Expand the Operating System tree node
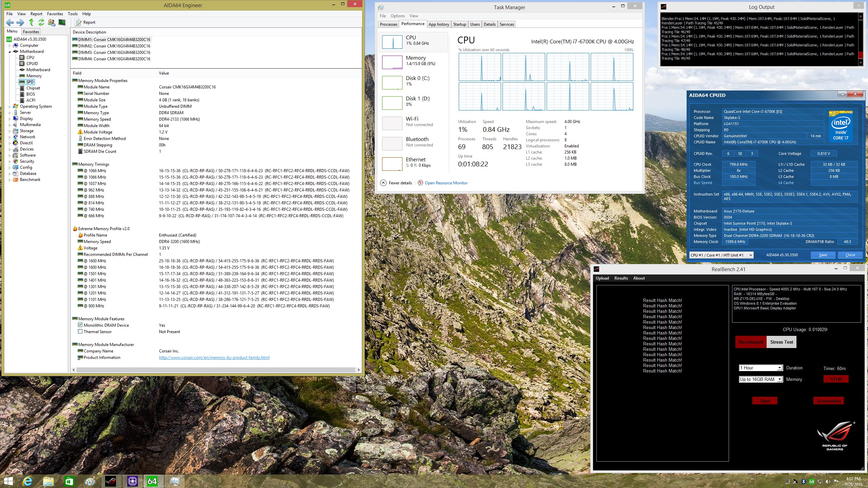This screenshot has height=488, width=868. (x=9, y=106)
